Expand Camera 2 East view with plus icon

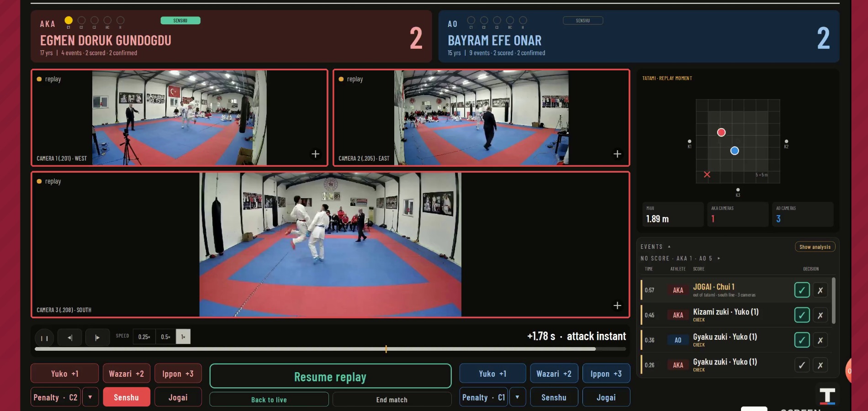pyautogui.click(x=617, y=154)
